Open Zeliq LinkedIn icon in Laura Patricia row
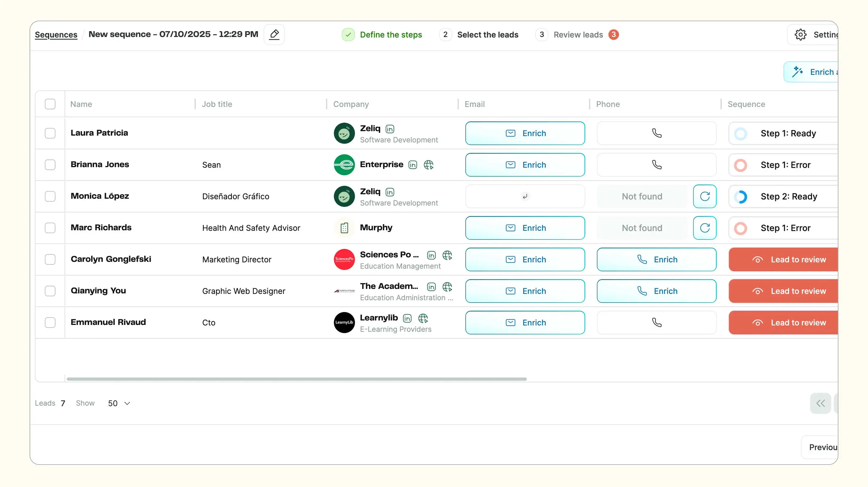Viewport: 868px width, 487px height. (x=390, y=129)
